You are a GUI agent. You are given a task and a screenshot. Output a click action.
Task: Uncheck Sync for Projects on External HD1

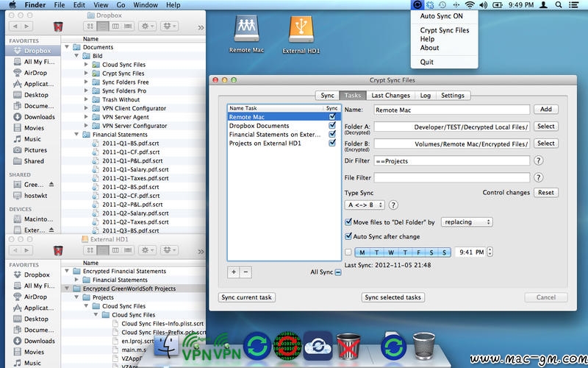click(332, 143)
